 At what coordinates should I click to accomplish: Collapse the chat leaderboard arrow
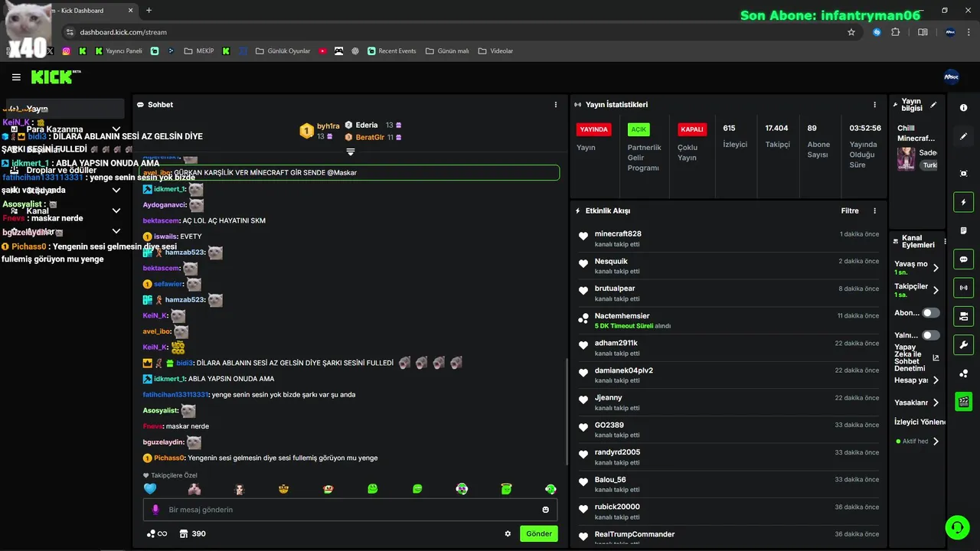(351, 152)
